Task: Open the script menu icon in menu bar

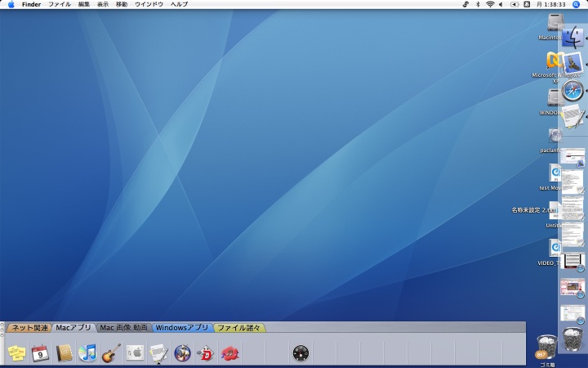Action: (x=465, y=5)
